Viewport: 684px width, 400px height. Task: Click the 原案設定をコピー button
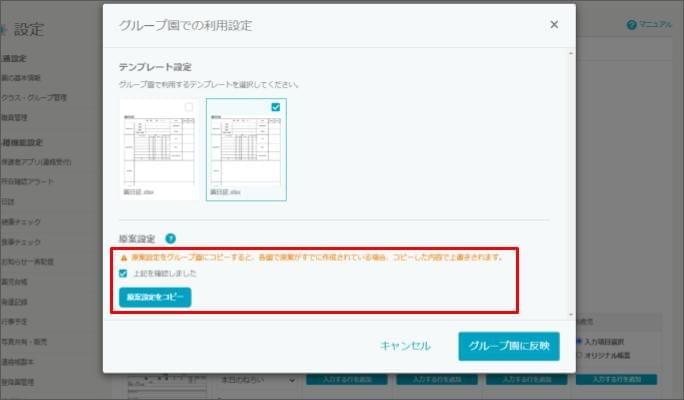coord(154,297)
